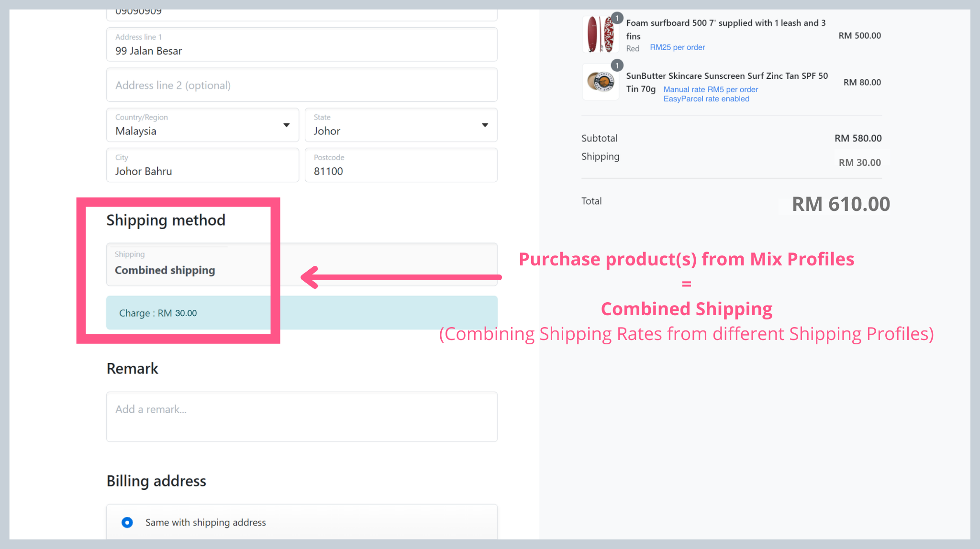Click the Postcode field with 81100
This screenshot has height=549, width=980.
click(401, 165)
